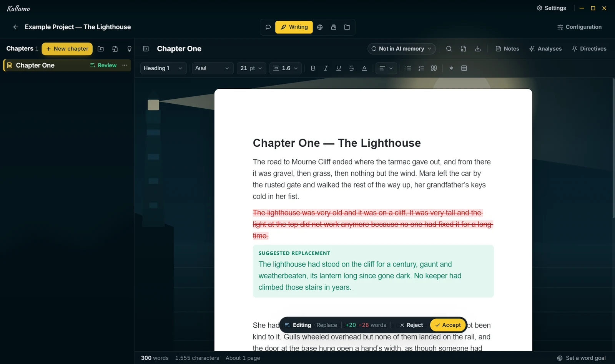
Task: Open Chapter One more options ellipsis
Action: pos(125,65)
